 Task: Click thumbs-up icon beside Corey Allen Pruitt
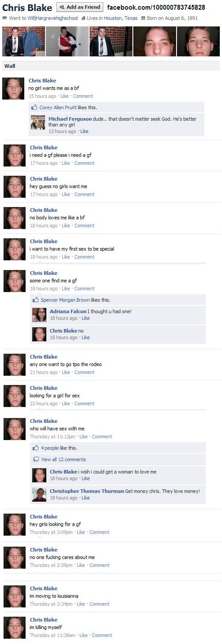click(x=34, y=107)
